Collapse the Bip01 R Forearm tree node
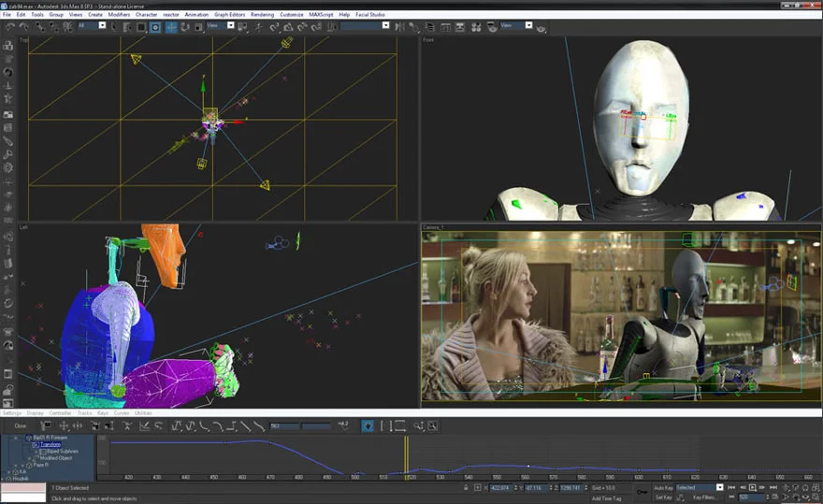The width and height of the screenshot is (823, 504). 16,438
